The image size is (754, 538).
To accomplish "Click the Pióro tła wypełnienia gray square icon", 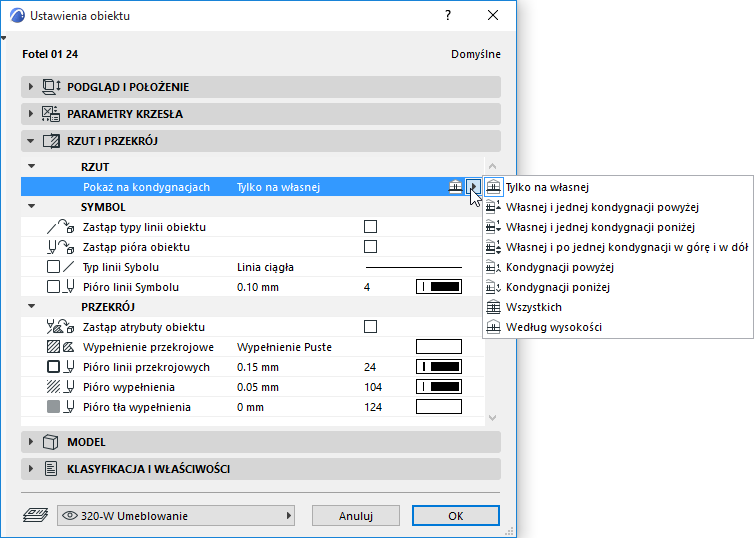I will point(53,407).
